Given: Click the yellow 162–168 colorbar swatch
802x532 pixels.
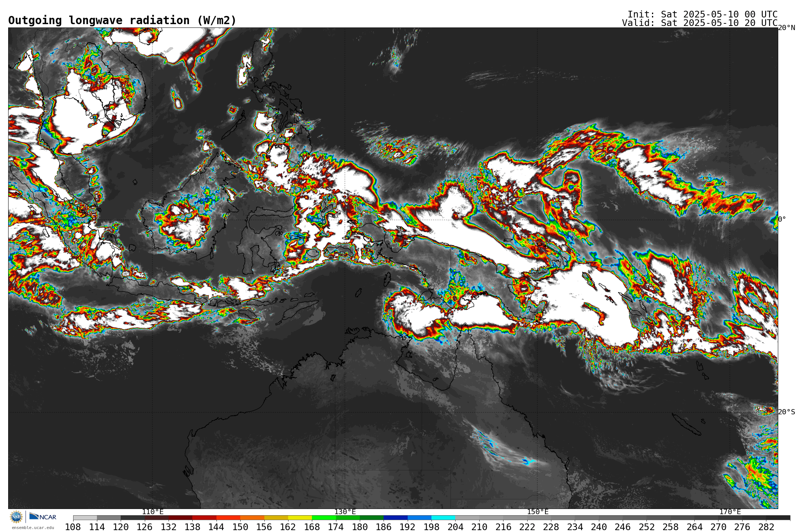Looking at the screenshot, I should coord(300,518).
